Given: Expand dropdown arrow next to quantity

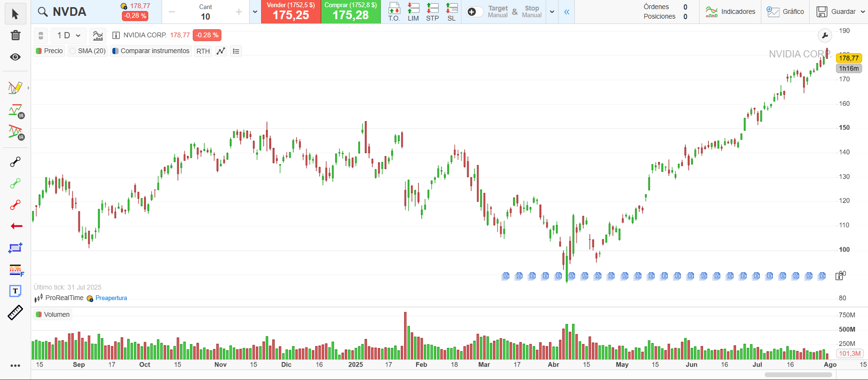Looking at the screenshot, I should point(255,12).
